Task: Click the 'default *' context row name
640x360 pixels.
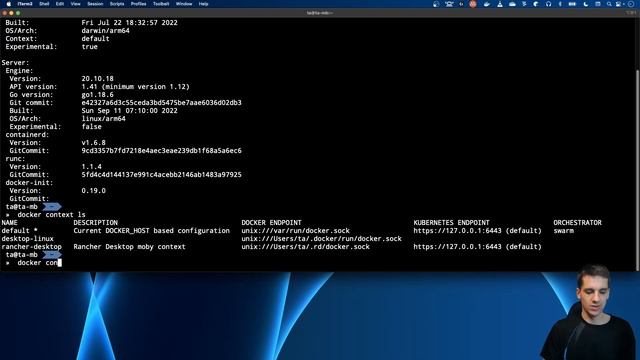Action: click(19, 231)
